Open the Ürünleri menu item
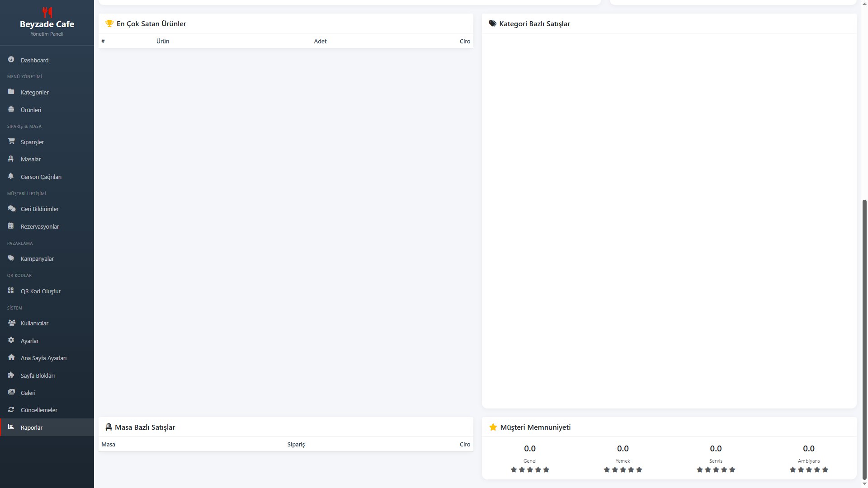 click(31, 110)
